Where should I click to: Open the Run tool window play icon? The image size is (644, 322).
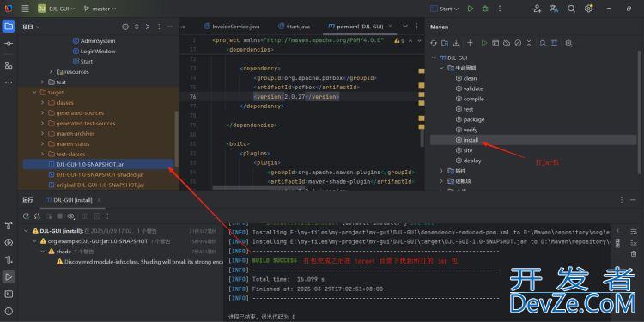(9, 276)
